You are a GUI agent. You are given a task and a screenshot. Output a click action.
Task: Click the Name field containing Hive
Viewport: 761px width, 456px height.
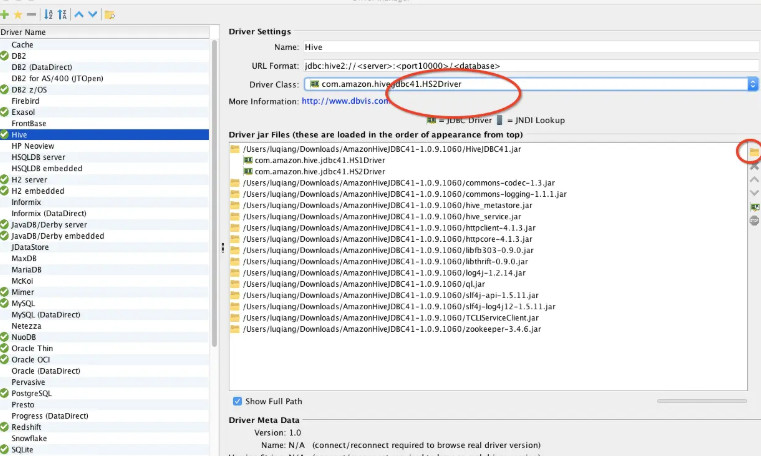[x=531, y=47]
